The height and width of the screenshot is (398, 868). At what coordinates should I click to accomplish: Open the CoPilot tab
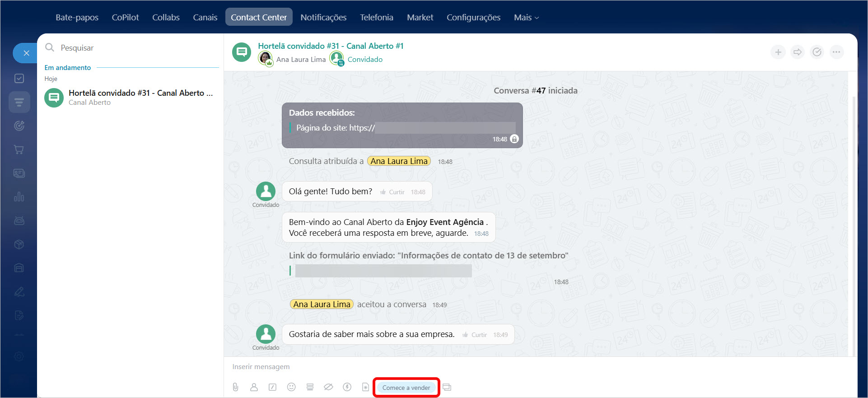[x=125, y=18]
